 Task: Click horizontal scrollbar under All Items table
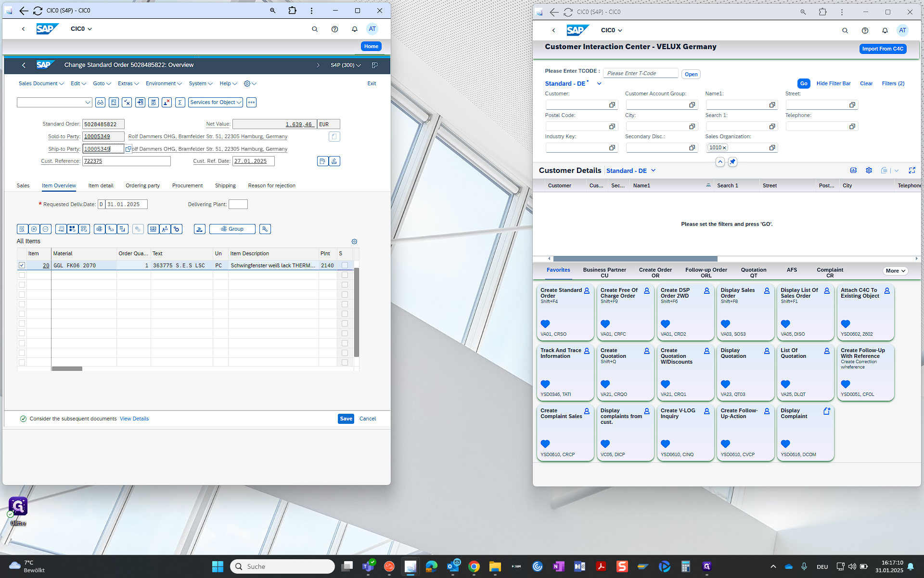pos(67,369)
